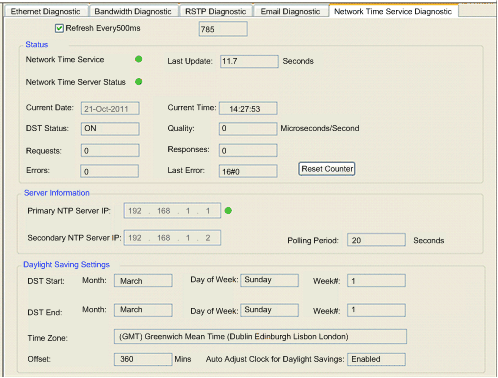Open the DST Start Month field showing March
Screen dimensions: 498x378
coord(143,281)
